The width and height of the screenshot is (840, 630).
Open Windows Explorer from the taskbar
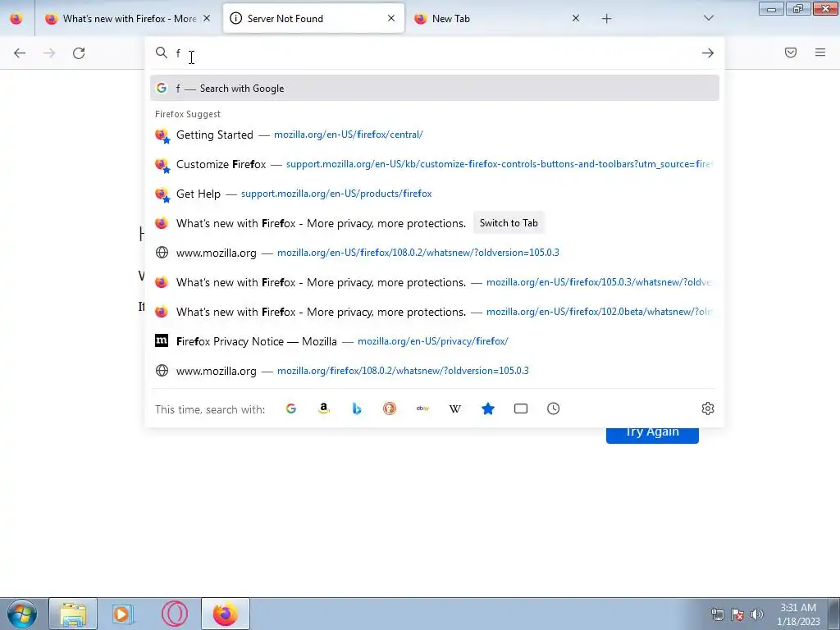point(73,614)
